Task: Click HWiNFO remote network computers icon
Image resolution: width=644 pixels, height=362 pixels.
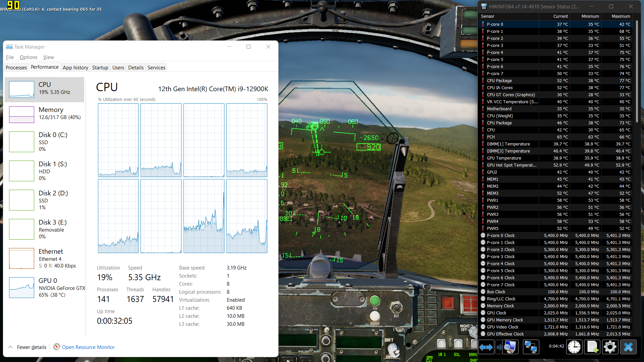Action: pyautogui.click(x=531, y=347)
